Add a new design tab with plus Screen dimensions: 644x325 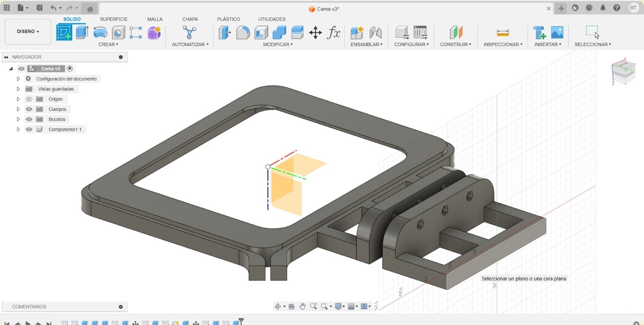click(x=561, y=8)
